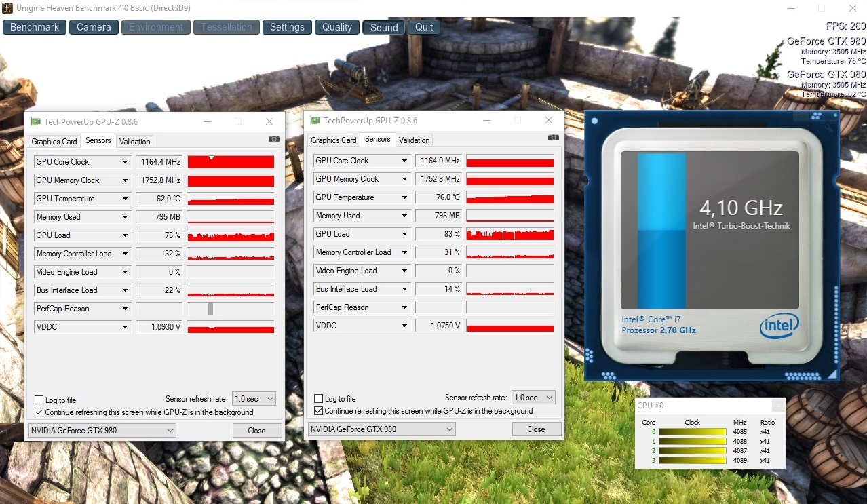Click GPU Load graph in right GPU-Z window
This screenshot has width=867, height=504.
pos(510,234)
